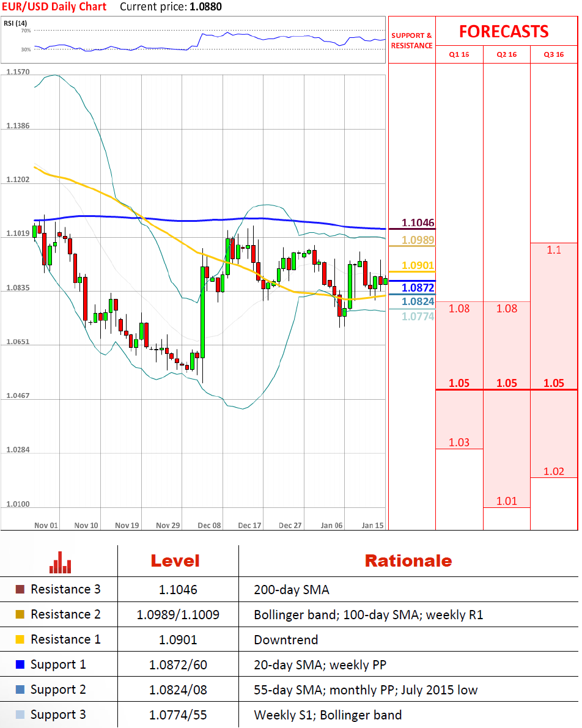Click the Nov 19 date axis label
The height and width of the screenshot is (728, 582).
click(127, 526)
